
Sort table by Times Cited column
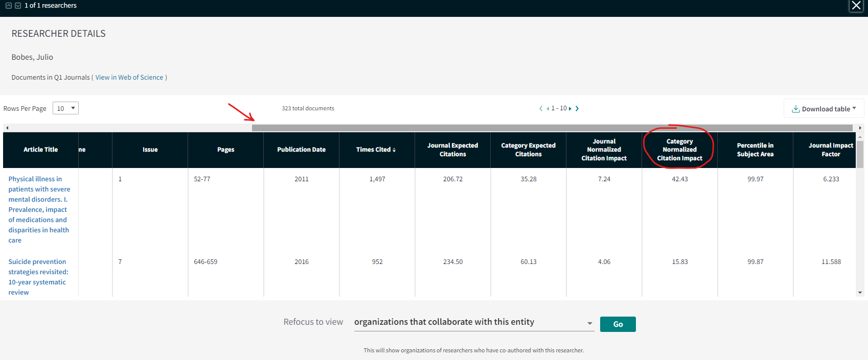tap(376, 150)
